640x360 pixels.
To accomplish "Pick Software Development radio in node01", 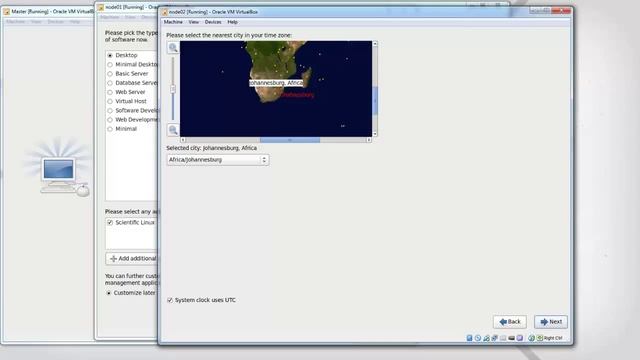I will (110, 111).
